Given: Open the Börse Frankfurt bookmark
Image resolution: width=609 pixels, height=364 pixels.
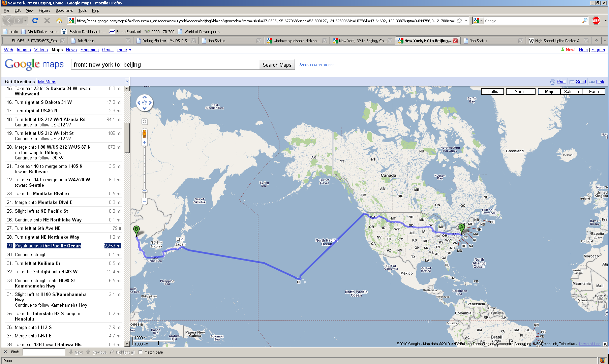Looking at the screenshot, I should pos(125,32).
